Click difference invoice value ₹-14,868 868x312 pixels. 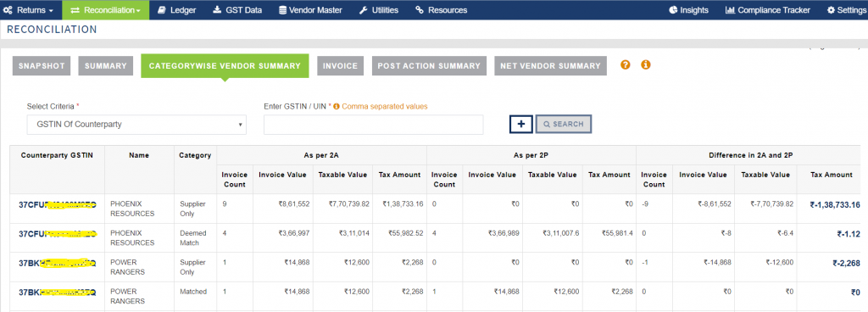[x=717, y=263]
